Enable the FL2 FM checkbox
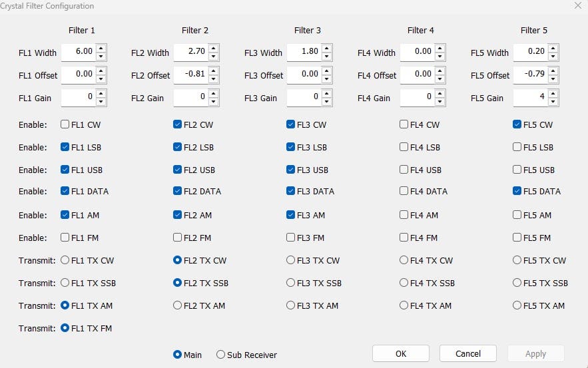Screen dimensions: 588x368 177,237
